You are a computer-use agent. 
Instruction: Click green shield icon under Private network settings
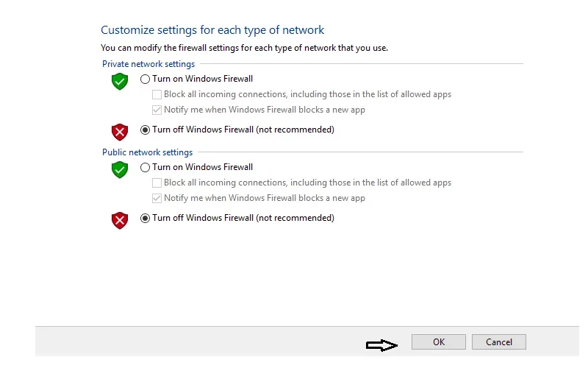click(x=120, y=81)
